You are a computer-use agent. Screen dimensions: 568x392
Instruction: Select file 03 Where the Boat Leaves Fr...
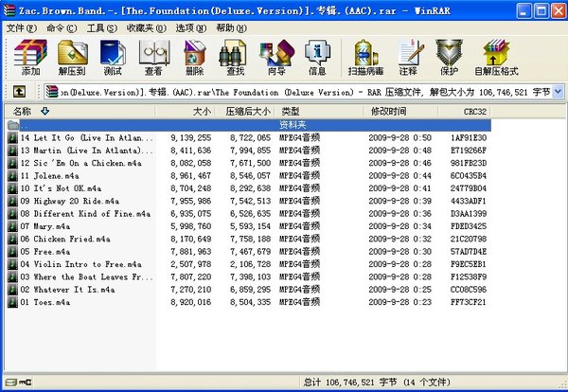[248, 276]
